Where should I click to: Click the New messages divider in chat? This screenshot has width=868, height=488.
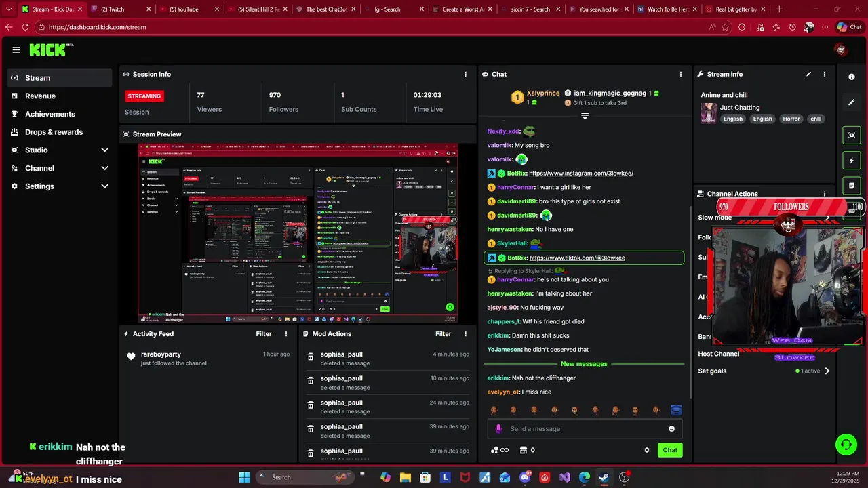pos(584,364)
